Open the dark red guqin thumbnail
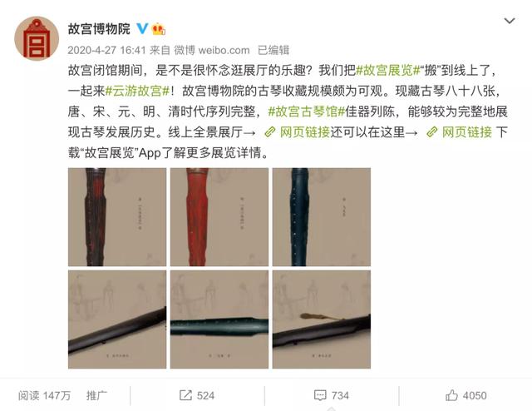532x411 pixels. coord(117,216)
